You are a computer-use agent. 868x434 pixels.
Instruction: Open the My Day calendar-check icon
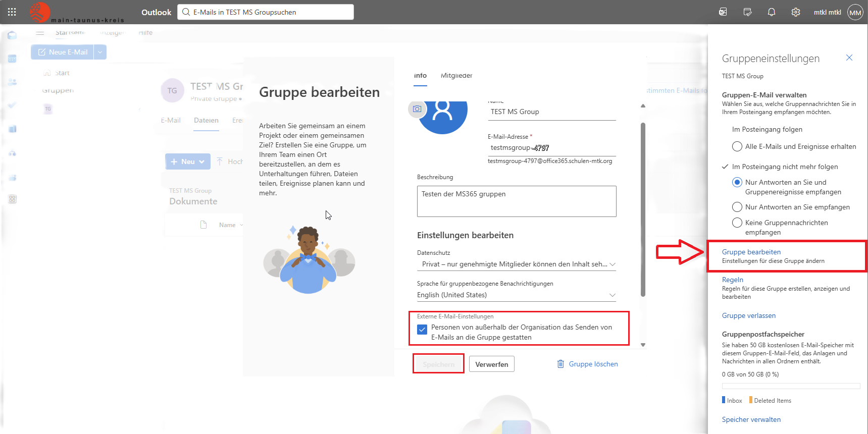pos(748,12)
